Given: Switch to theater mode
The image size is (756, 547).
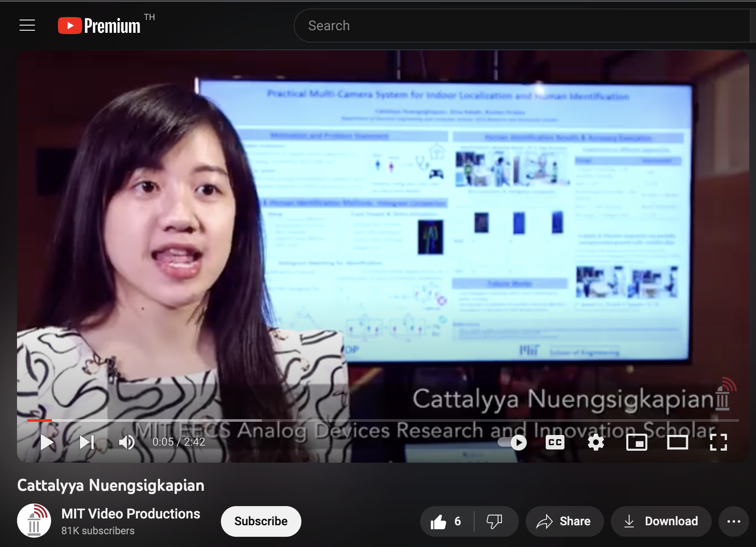Looking at the screenshot, I should click(678, 443).
